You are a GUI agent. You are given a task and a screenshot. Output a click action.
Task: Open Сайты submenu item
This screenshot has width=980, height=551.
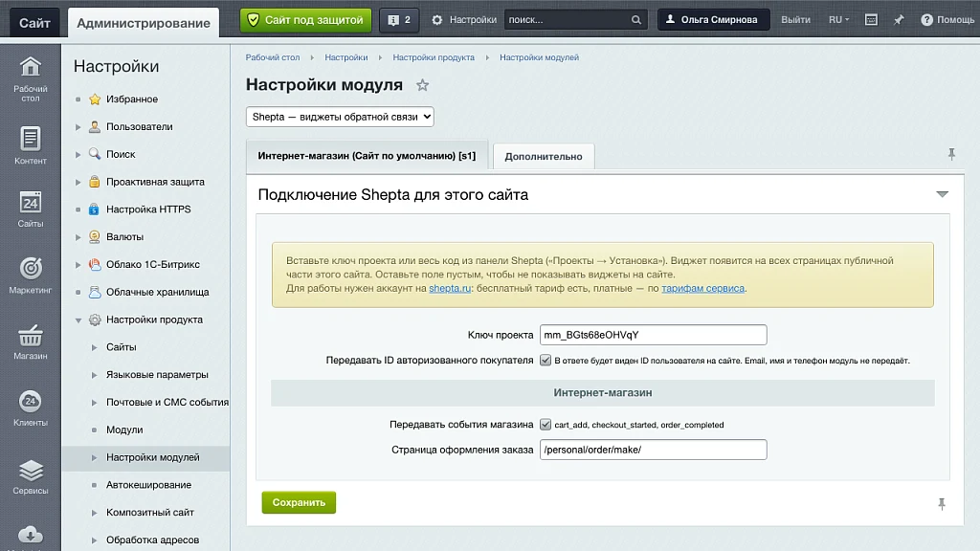pos(122,347)
